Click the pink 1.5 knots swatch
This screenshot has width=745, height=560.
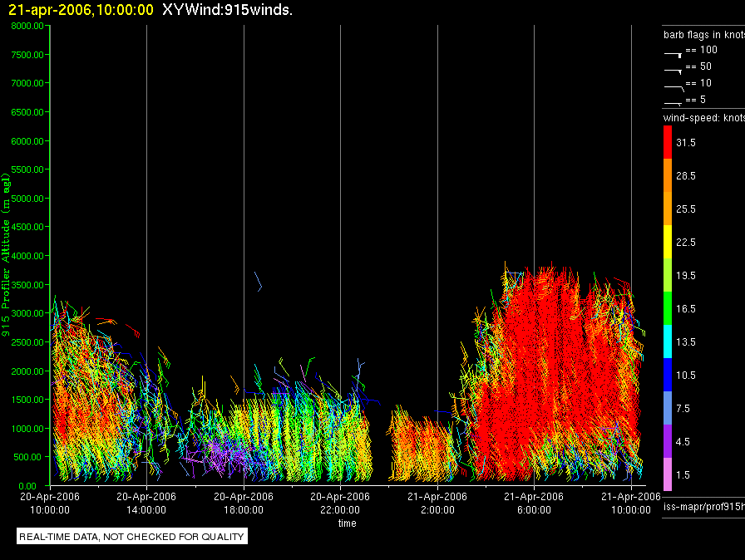(668, 474)
